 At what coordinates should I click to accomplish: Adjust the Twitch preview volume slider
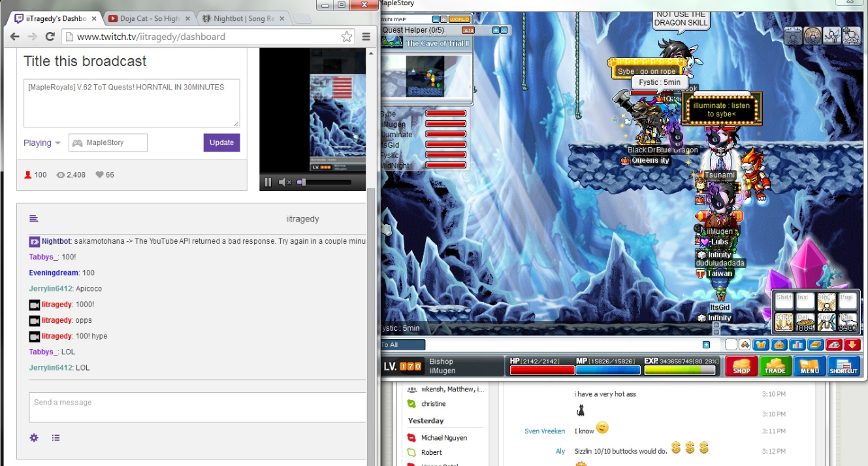tap(324, 182)
